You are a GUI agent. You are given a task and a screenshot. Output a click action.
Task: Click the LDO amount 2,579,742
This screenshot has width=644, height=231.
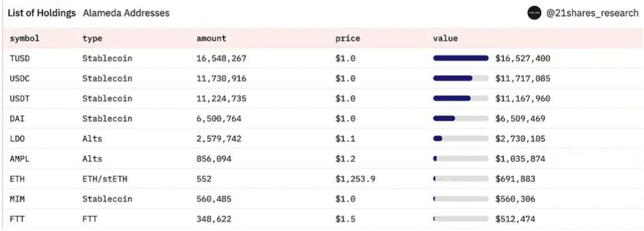coord(219,139)
